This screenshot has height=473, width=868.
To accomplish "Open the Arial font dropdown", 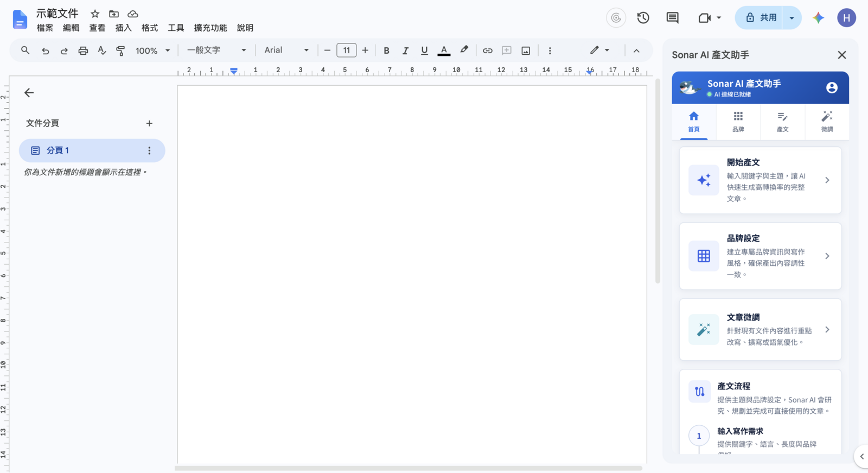I will (286, 50).
